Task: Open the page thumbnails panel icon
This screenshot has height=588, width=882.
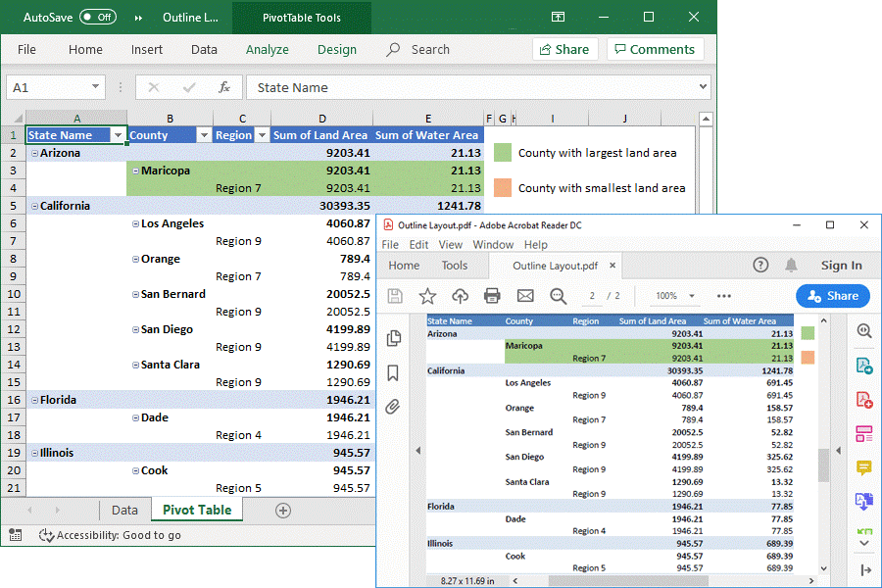Action: tap(394, 338)
